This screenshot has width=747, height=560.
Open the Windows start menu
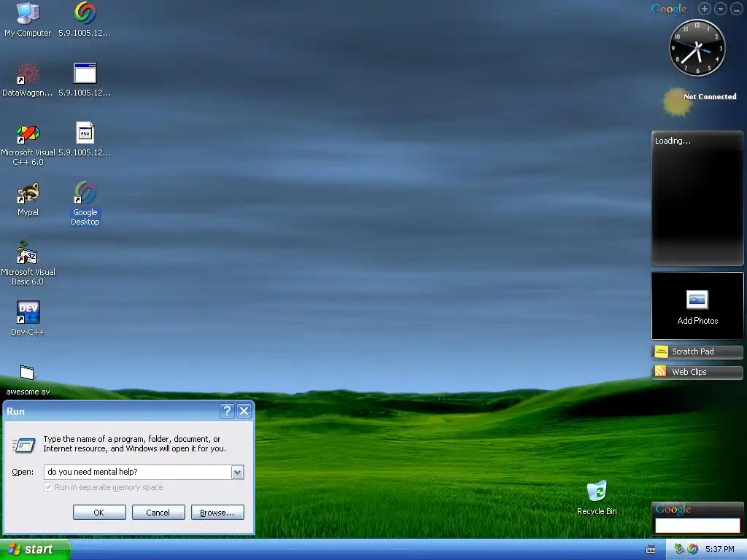coord(35,549)
